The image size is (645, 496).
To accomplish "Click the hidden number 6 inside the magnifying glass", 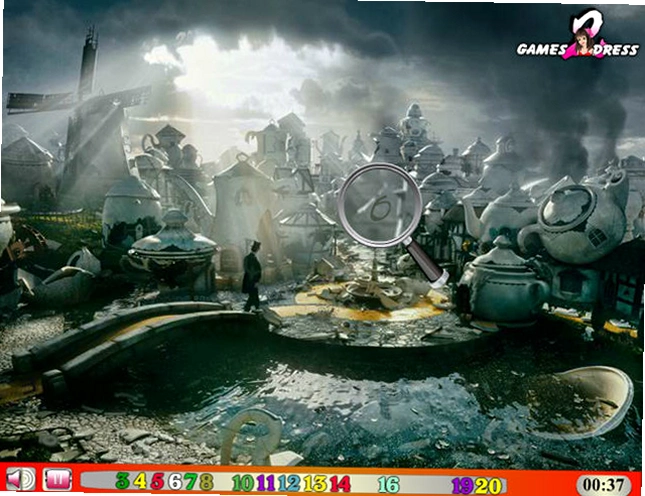I will tap(379, 209).
